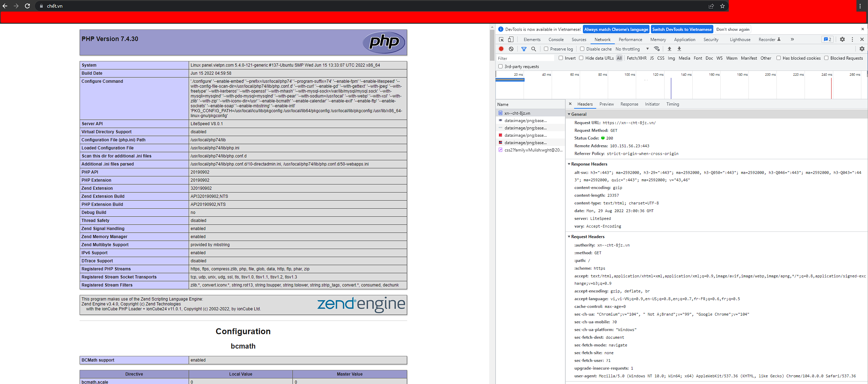The width and height of the screenshot is (868, 384).
Task: Enable the Preserve log checkbox
Action: click(x=546, y=49)
